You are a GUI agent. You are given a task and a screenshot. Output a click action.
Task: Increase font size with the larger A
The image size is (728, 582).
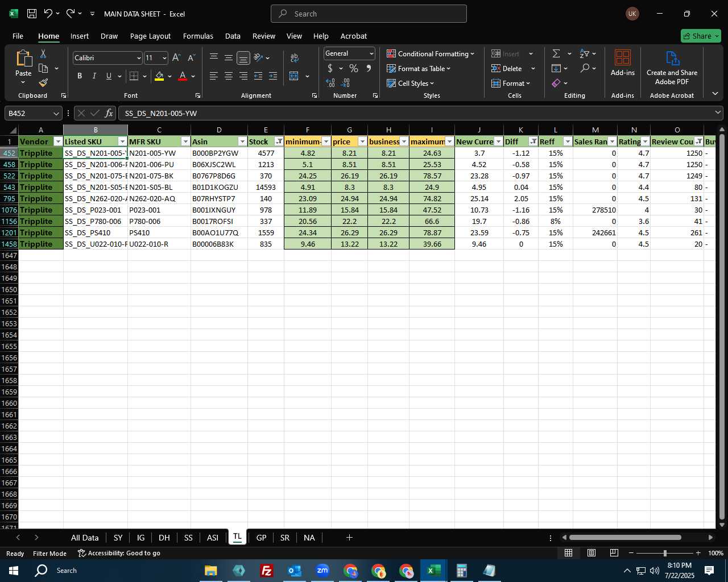(176, 57)
